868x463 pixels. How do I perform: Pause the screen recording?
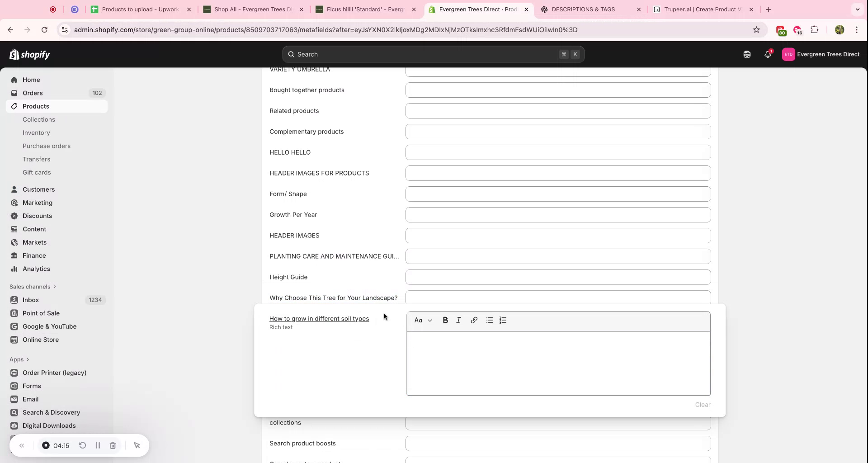pyautogui.click(x=98, y=445)
